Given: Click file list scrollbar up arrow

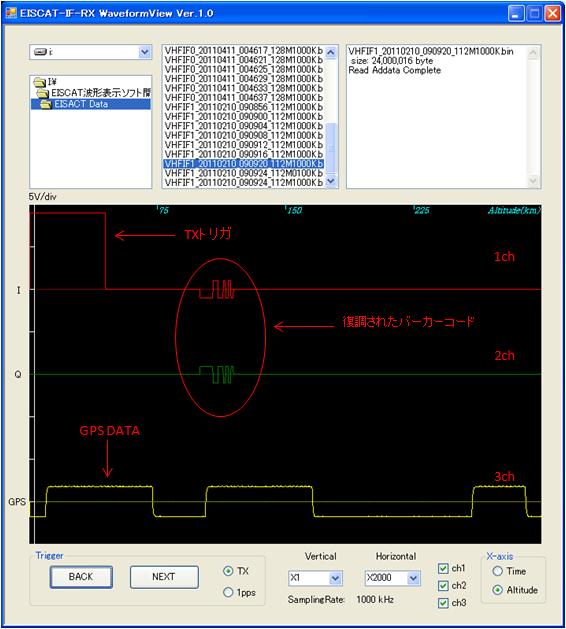Looking at the screenshot, I should [331, 52].
